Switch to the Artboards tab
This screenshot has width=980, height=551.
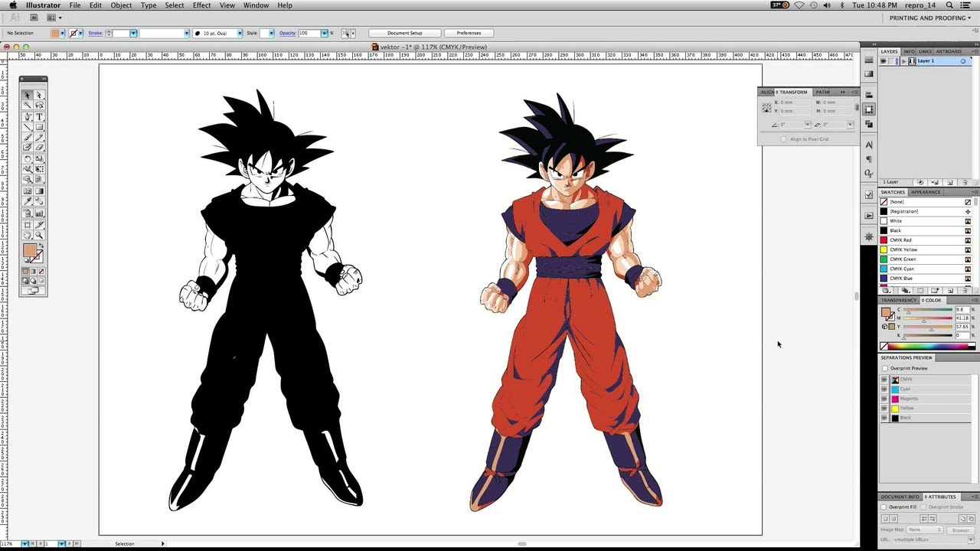pos(949,51)
